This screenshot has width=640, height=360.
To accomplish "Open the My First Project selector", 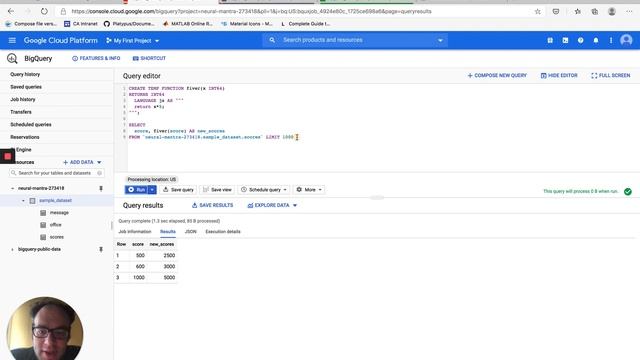I will pyautogui.click(x=133, y=41).
